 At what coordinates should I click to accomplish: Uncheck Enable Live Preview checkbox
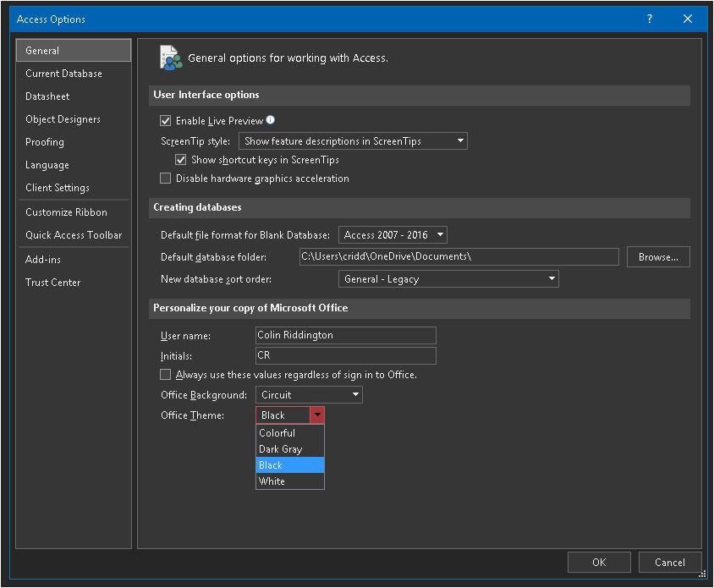click(x=166, y=121)
